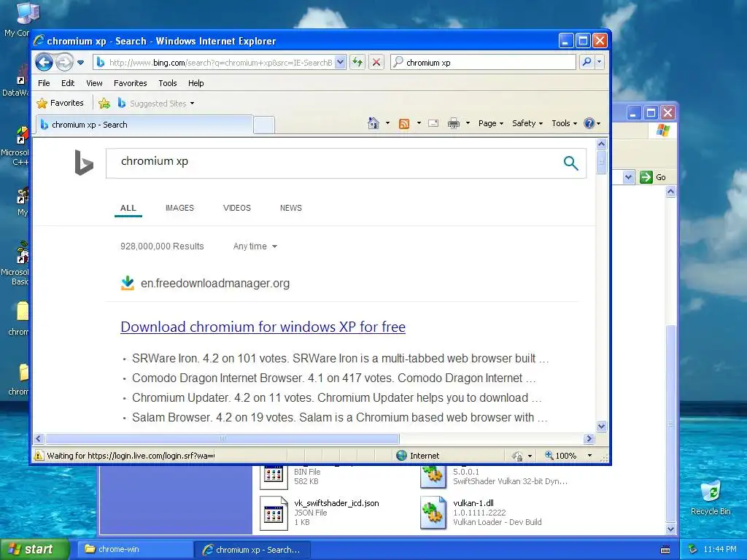
Task: Select the 'chromium xp - Search' tab
Action: (x=144, y=125)
